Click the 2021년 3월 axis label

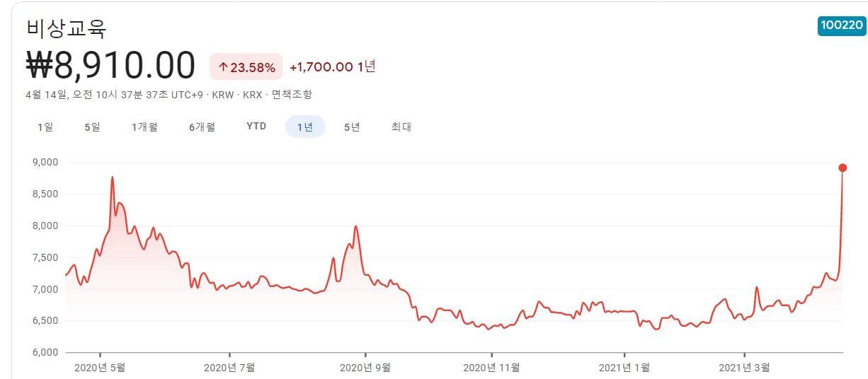pyautogui.click(x=744, y=368)
